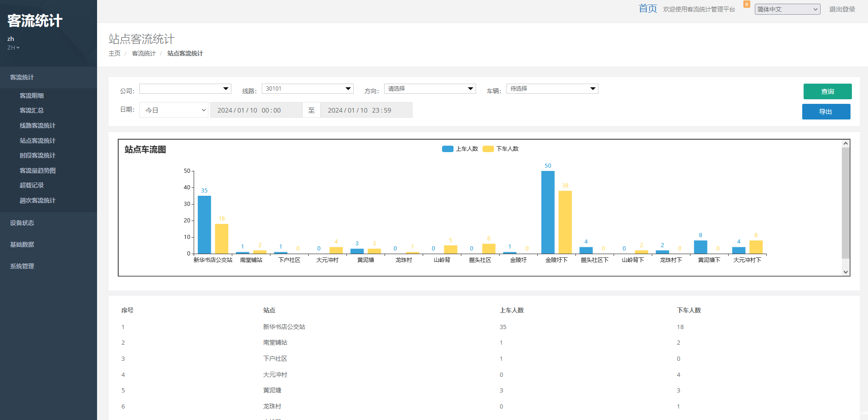The image size is (868, 420).
Task: Toggle the 上车人数 legend series
Action: [x=460, y=149]
